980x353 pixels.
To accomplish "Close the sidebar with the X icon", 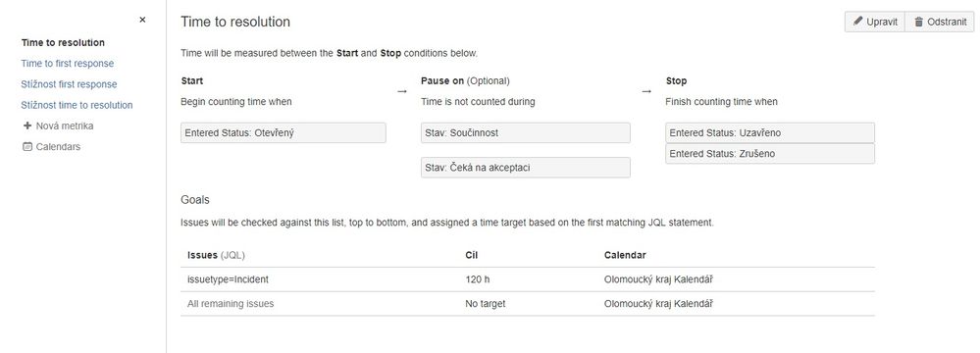I will tap(142, 20).
